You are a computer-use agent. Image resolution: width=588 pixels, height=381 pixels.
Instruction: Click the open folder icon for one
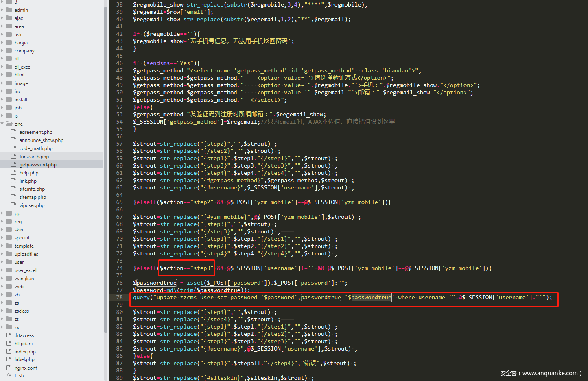pos(9,124)
